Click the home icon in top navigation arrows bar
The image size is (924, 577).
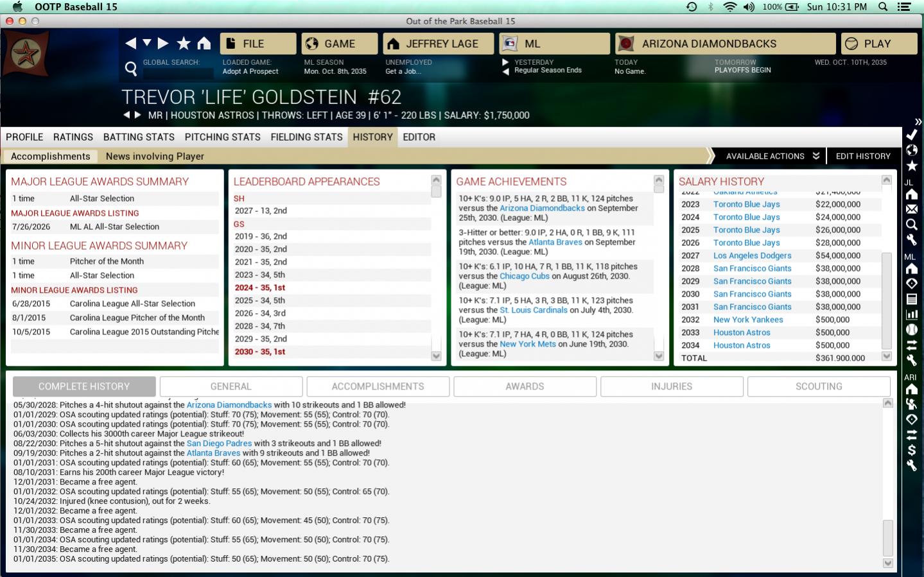(x=204, y=43)
